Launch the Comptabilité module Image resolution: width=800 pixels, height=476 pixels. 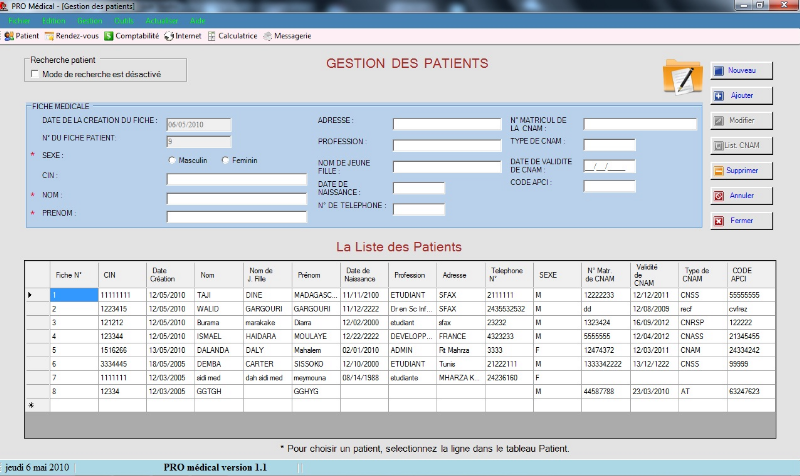point(131,36)
